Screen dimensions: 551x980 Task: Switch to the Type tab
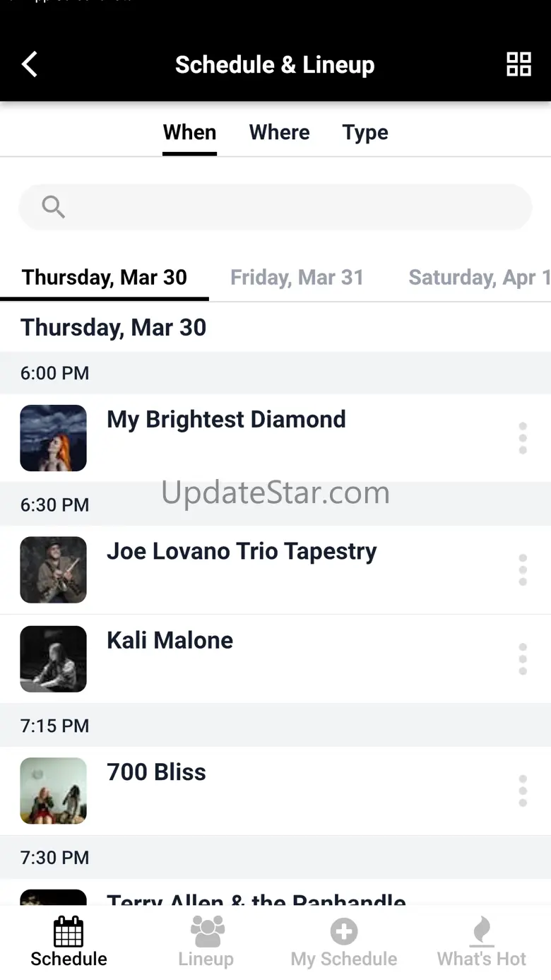(365, 132)
